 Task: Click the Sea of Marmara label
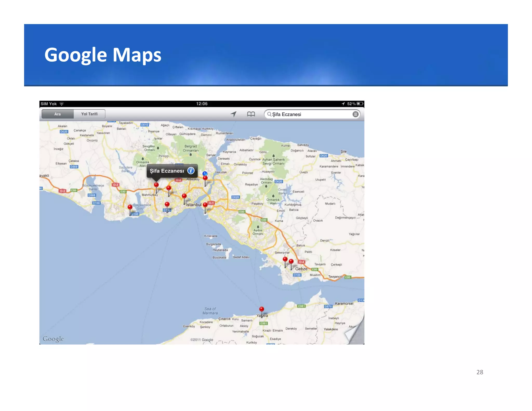[x=210, y=311]
